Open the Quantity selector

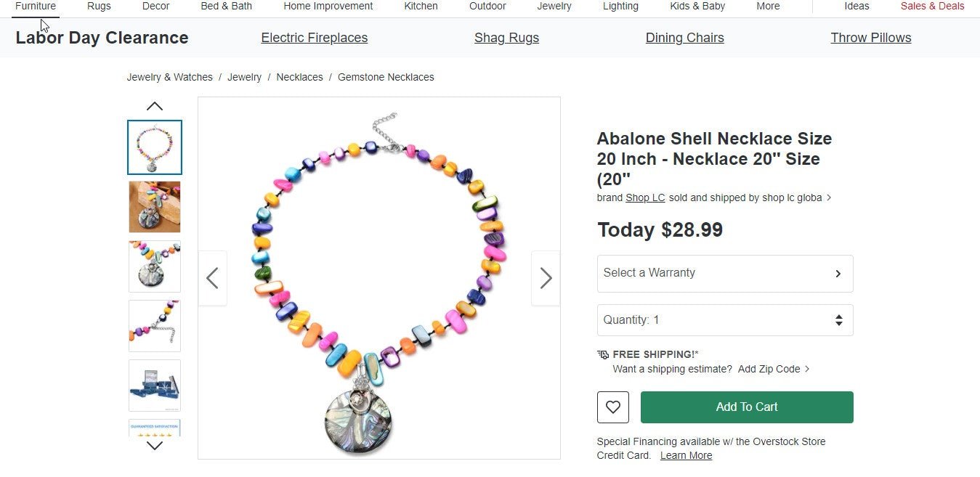[724, 320]
